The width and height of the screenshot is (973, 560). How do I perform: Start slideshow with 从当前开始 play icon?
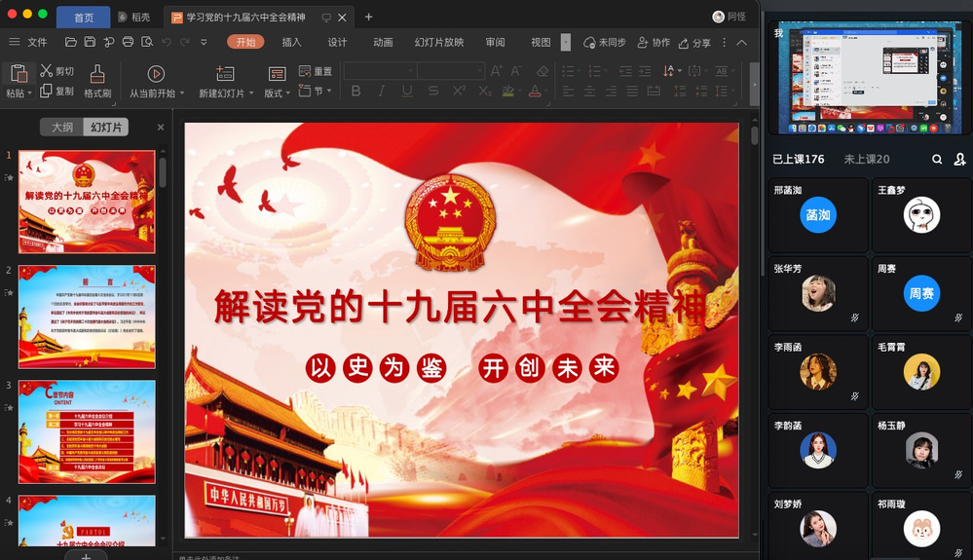(x=156, y=74)
